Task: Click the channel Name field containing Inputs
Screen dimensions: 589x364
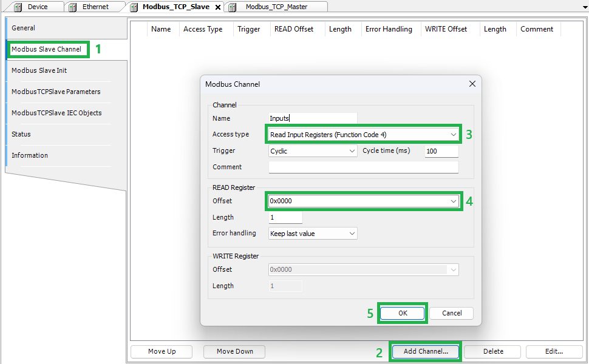Action: click(x=313, y=118)
